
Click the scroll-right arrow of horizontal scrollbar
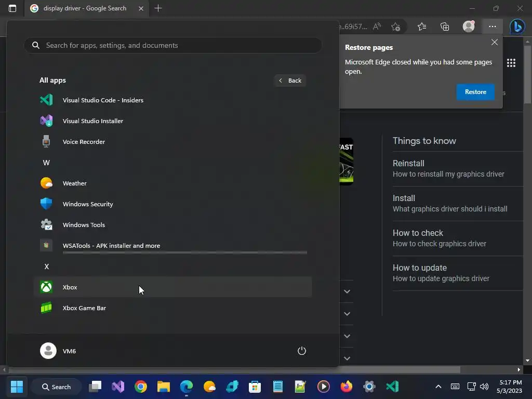coord(519,369)
